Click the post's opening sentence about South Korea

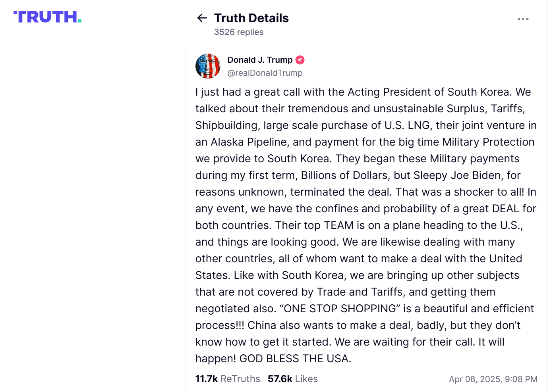tap(353, 92)
